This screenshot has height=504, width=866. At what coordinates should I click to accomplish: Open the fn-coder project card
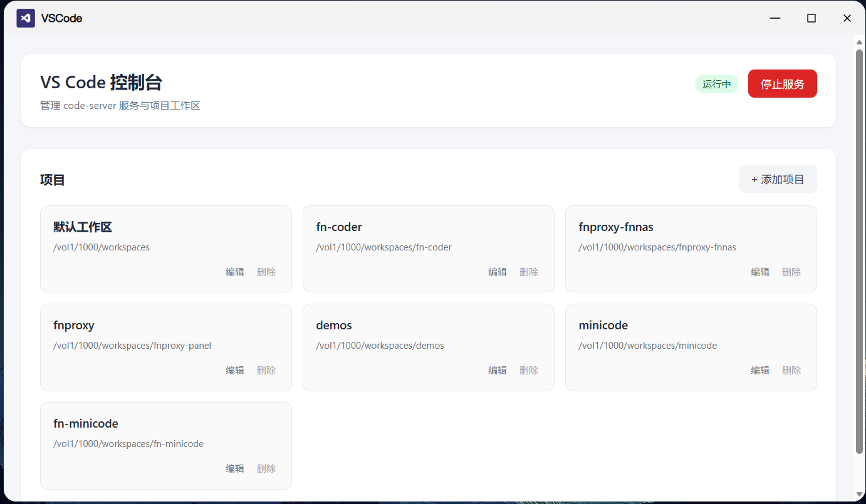click(x=429, y=249)
